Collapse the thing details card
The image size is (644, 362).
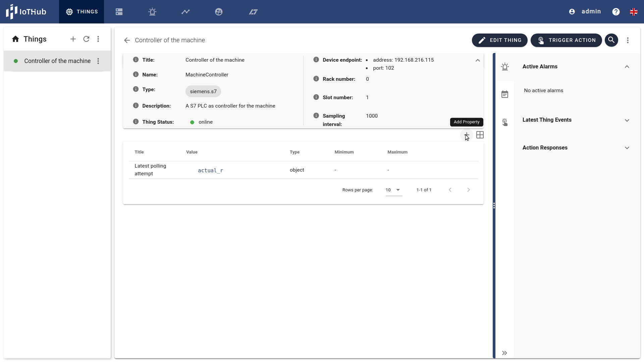tap(478, 60)
